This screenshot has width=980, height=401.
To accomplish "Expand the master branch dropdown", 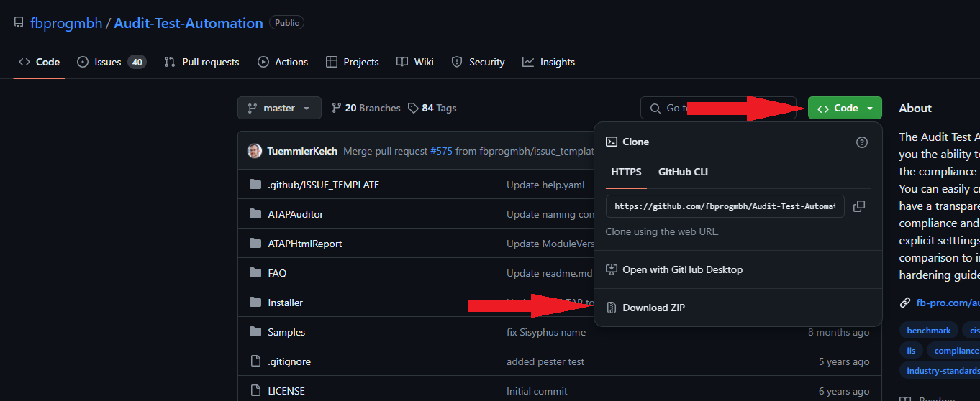I will (279, 108).
